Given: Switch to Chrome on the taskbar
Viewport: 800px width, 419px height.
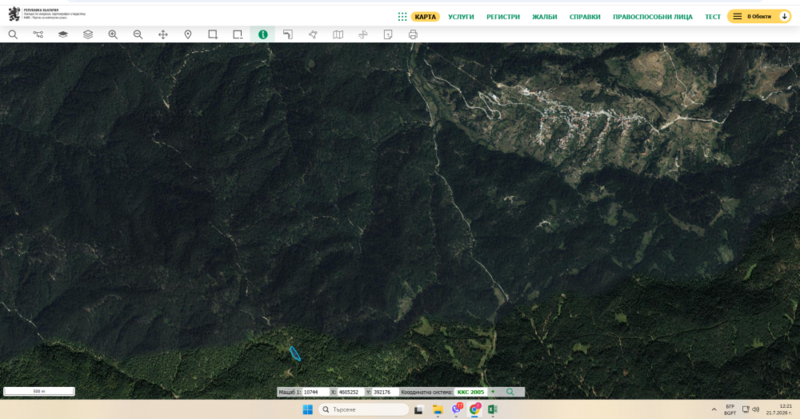Looking at the screenshot, I should pyautogui.click(x=474, y=409).
